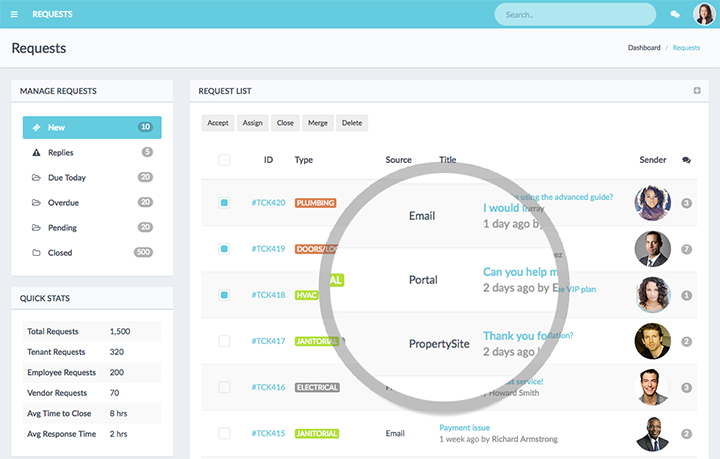The height and width of the screenshot is (459, 720).
Task: Expand the Request List panel
Action: click(x=697, y=90)
